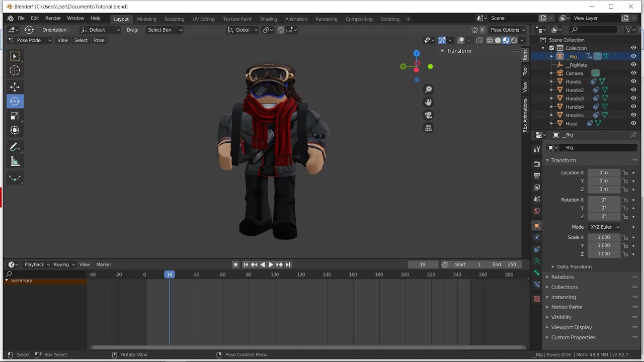Toggle camera view gizmo button
The image size is (644, 362).
(428, 115)
